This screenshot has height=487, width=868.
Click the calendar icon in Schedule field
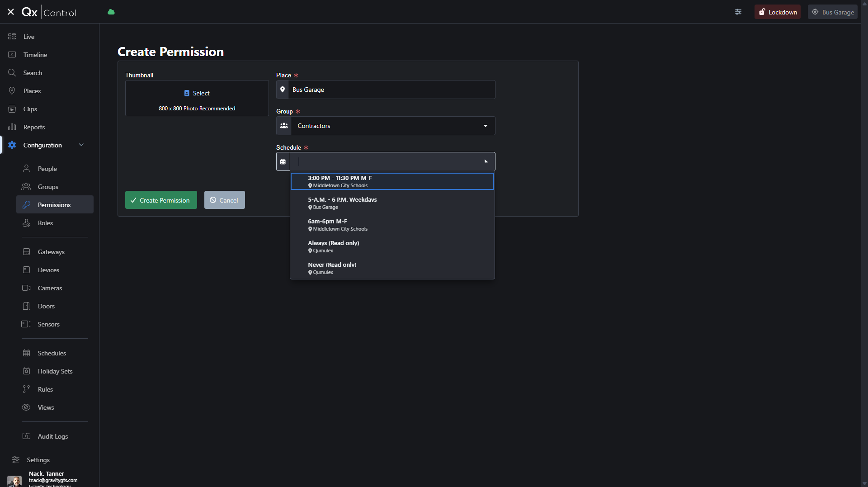(283, 162)
